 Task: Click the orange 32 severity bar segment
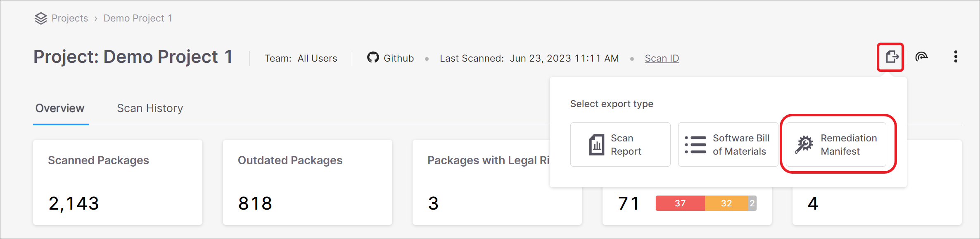726,203
